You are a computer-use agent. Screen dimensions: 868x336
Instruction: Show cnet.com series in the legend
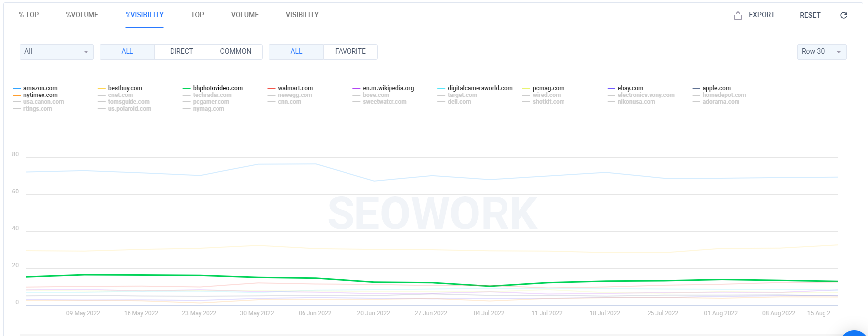116,95
